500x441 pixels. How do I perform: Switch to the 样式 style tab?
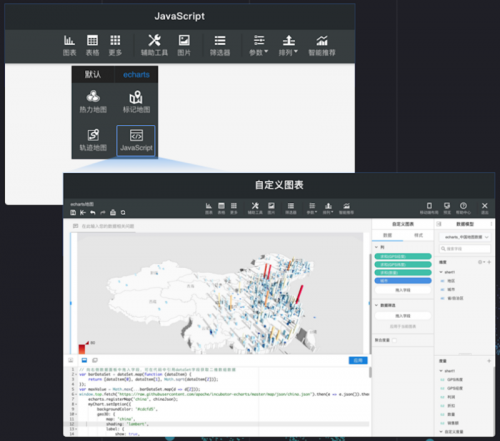418,235
